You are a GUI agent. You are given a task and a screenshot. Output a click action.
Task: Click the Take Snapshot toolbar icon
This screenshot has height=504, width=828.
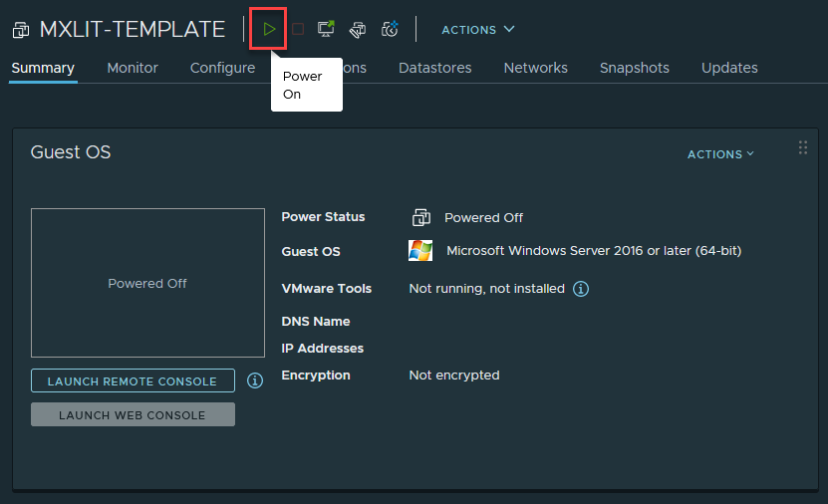pos(390,30)
